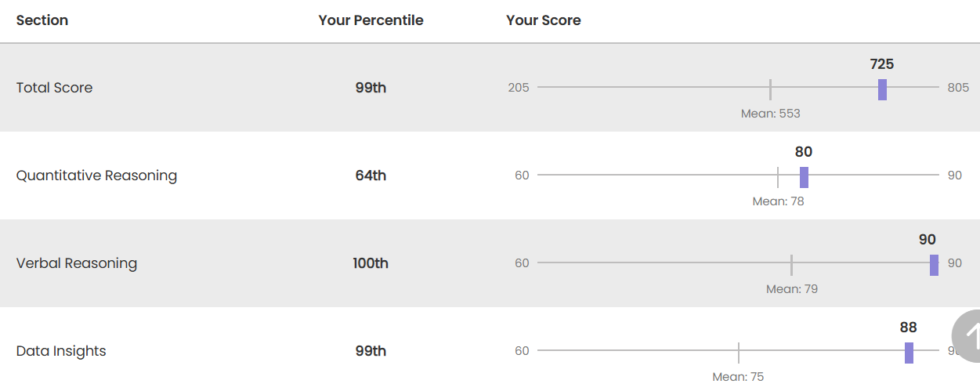Select the Data Insights section label
Viewport: 980px width, 391px height.
[x=61, y=351]
